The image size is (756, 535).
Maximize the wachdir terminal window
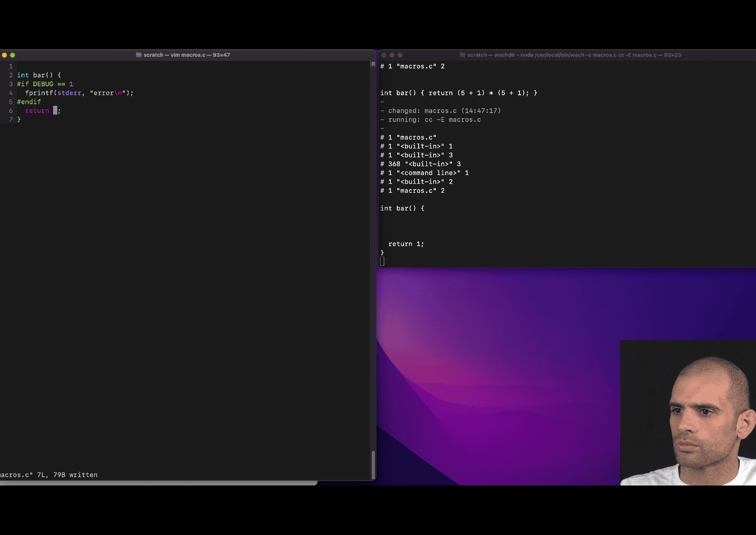[400, 55]
